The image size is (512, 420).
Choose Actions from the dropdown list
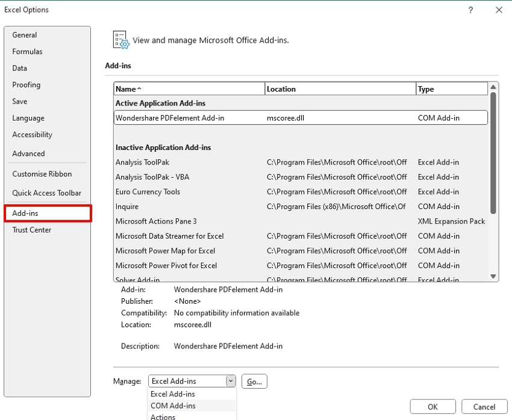(192, 416)
